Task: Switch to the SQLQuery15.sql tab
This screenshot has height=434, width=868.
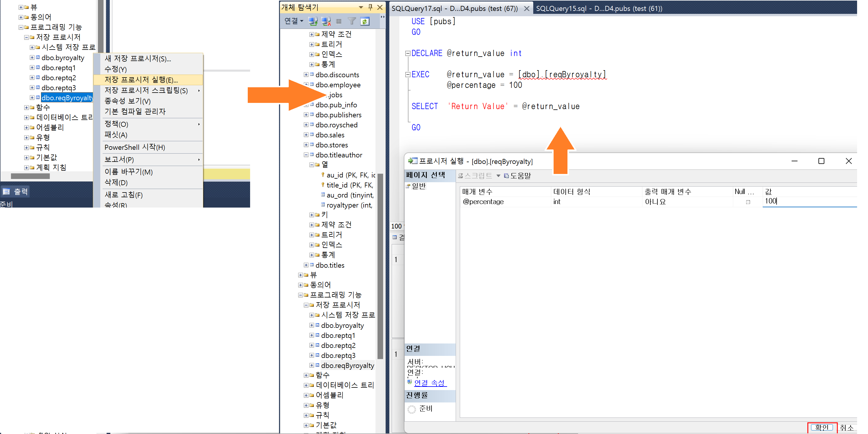Action: point(599,9)
